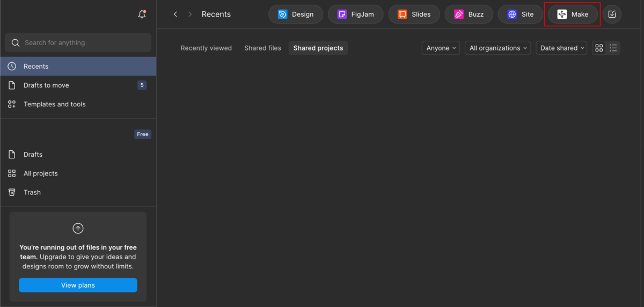Screen dimensions: 644x307
Task: Create a new Design file
Action: (x=296, y=14)
